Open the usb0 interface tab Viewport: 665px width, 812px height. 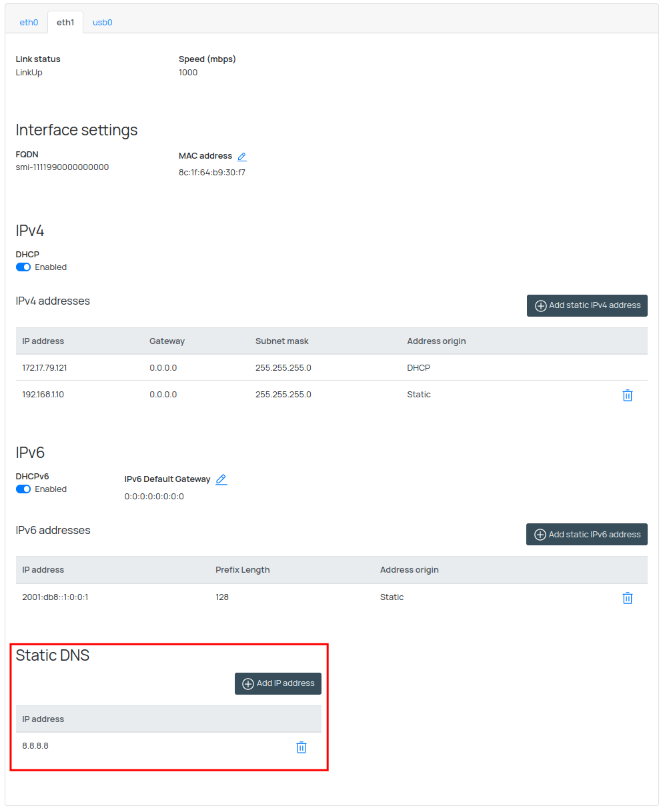pyautogui.click(x=102, y=23)
